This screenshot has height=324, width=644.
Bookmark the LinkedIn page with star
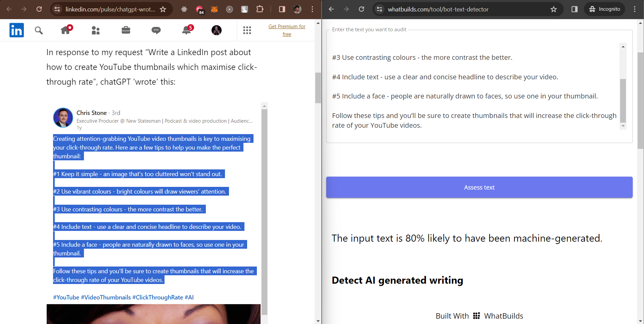point(163,9)
